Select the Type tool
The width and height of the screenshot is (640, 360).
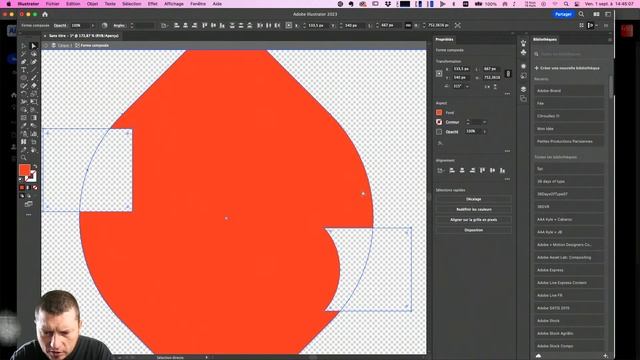pos(24,70)
